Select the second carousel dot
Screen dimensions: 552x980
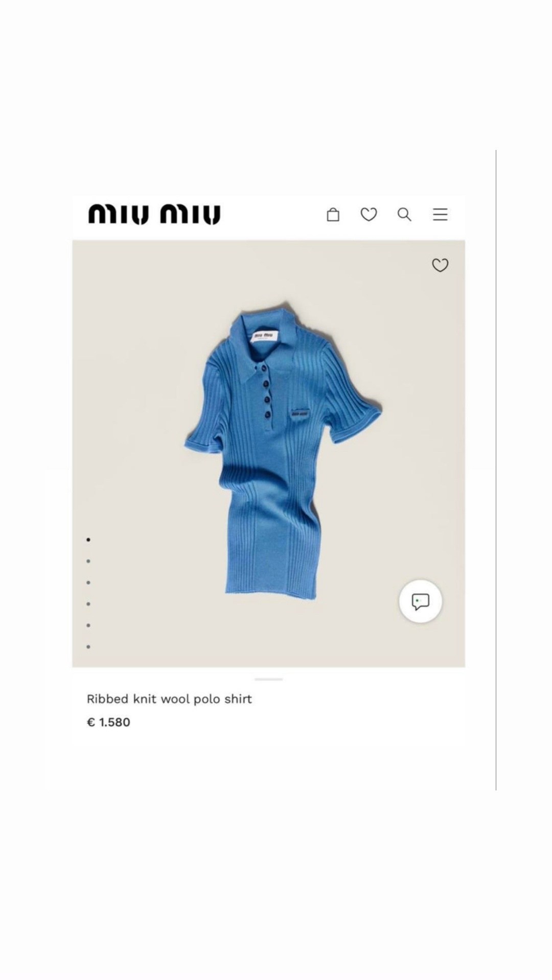click(88, 561)
